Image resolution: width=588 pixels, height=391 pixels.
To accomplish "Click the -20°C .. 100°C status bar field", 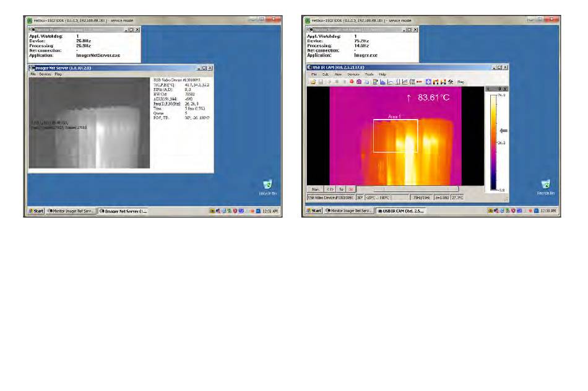I will pyautogui.click(x=378, y=198).
